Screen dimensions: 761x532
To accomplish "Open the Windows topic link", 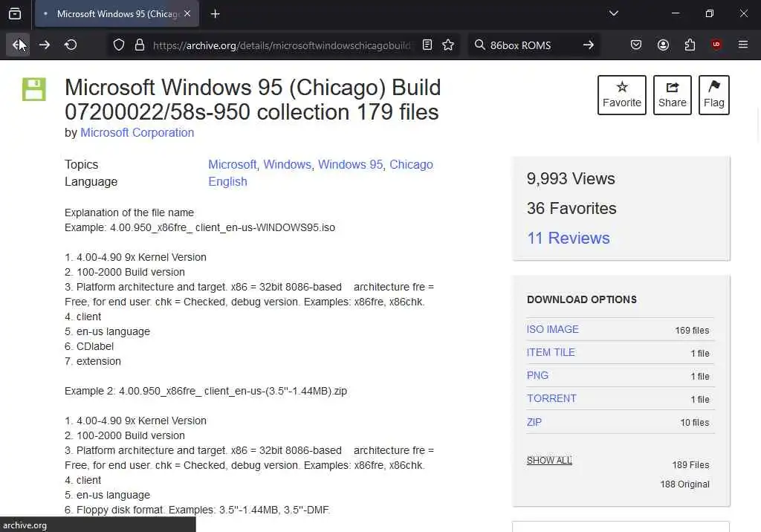I will 287,164.
